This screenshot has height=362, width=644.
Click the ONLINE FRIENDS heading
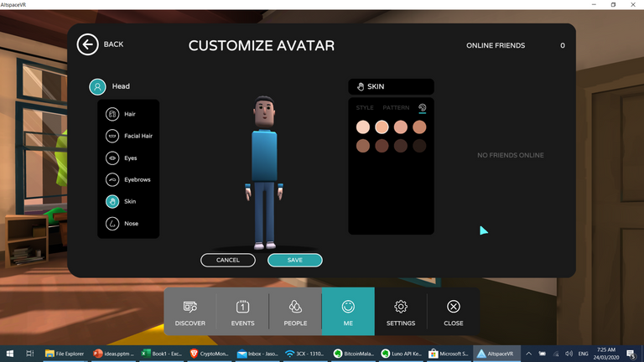point(496,45)
